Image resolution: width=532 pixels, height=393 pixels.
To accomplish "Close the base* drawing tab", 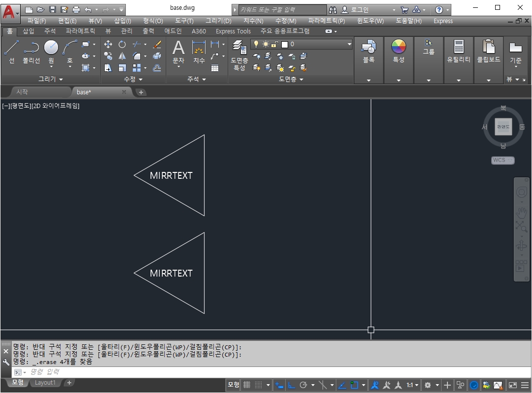I will pyautogui.click(x=124, y=92).
